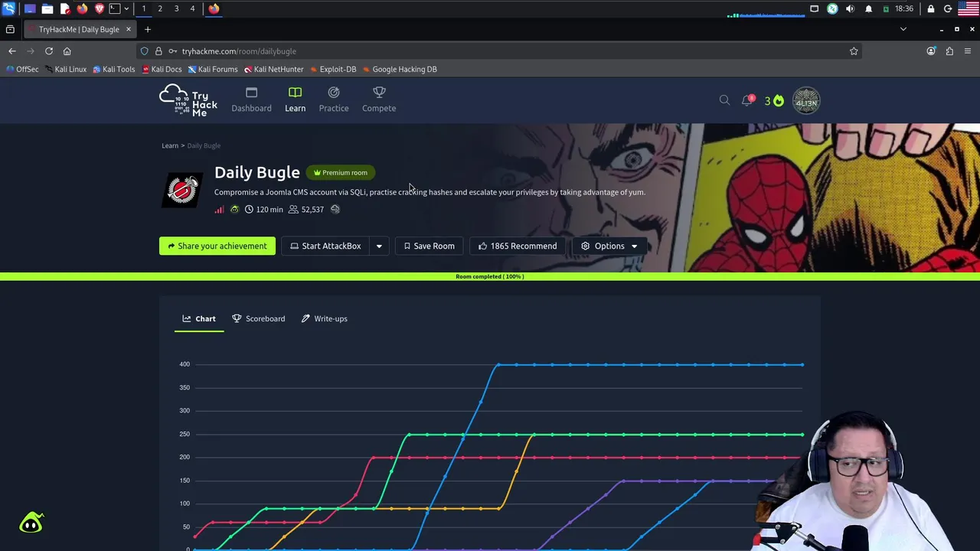Go to the Dashboard nav item
Viewport: 980px width, 551px height.
point(251,100)
